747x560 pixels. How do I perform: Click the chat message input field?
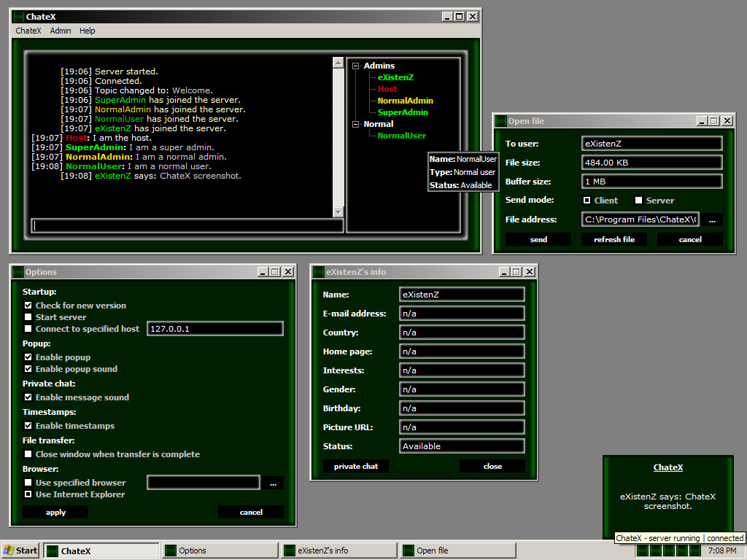tap(187, 226)
